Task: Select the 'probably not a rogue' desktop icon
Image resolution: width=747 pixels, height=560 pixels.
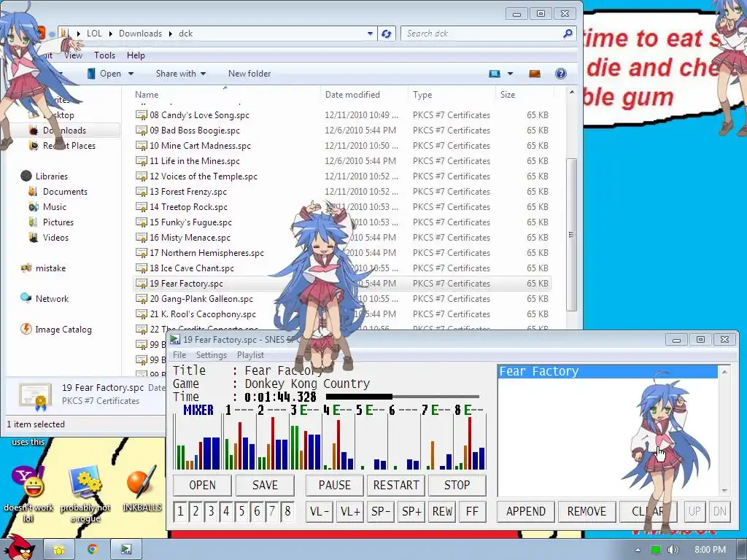Action: (x=85, y=482)
